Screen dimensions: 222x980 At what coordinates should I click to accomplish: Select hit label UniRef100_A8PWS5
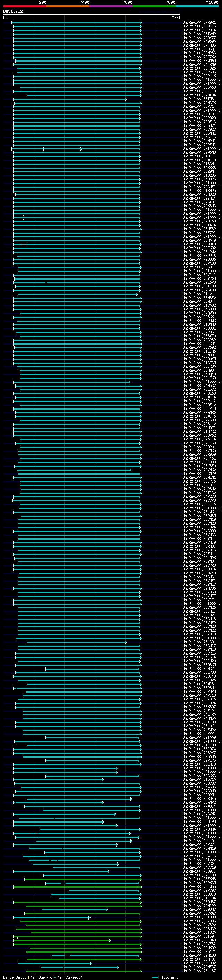pos(199,516)
